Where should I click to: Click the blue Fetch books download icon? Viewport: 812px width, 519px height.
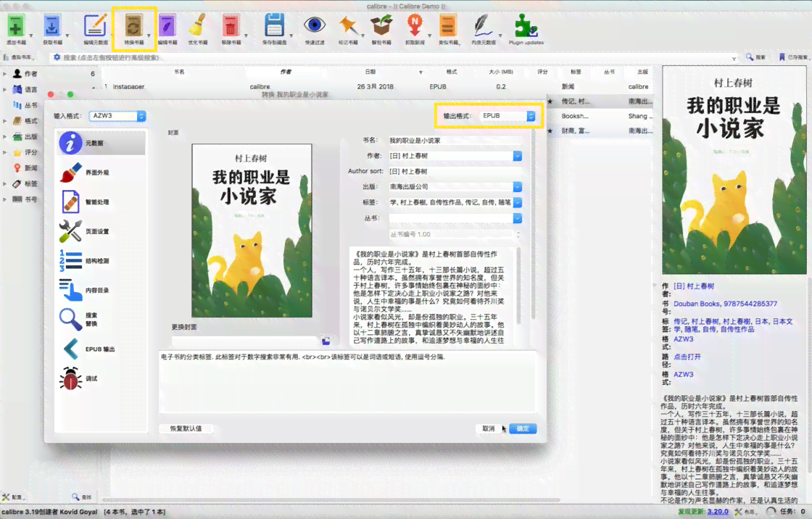(x=52, y=26)
